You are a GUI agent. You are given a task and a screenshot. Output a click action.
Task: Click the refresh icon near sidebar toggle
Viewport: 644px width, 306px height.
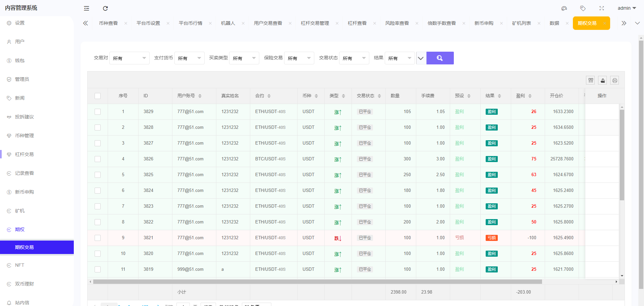point(105,8)
